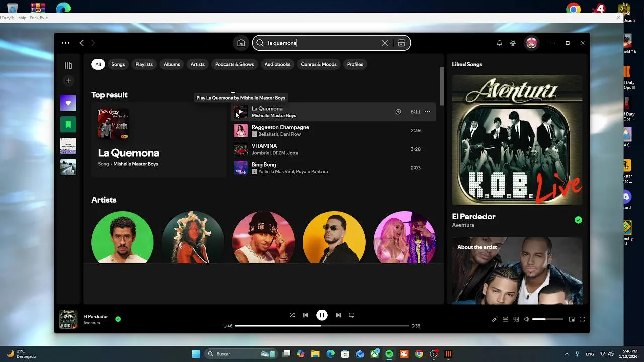
Task: Go to Spotify Home
Action: point(241,43)
